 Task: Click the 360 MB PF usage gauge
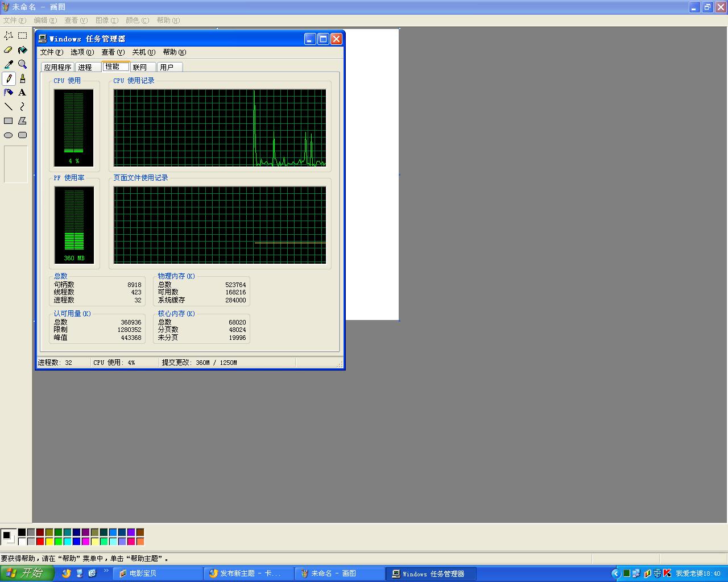[74, 225]
